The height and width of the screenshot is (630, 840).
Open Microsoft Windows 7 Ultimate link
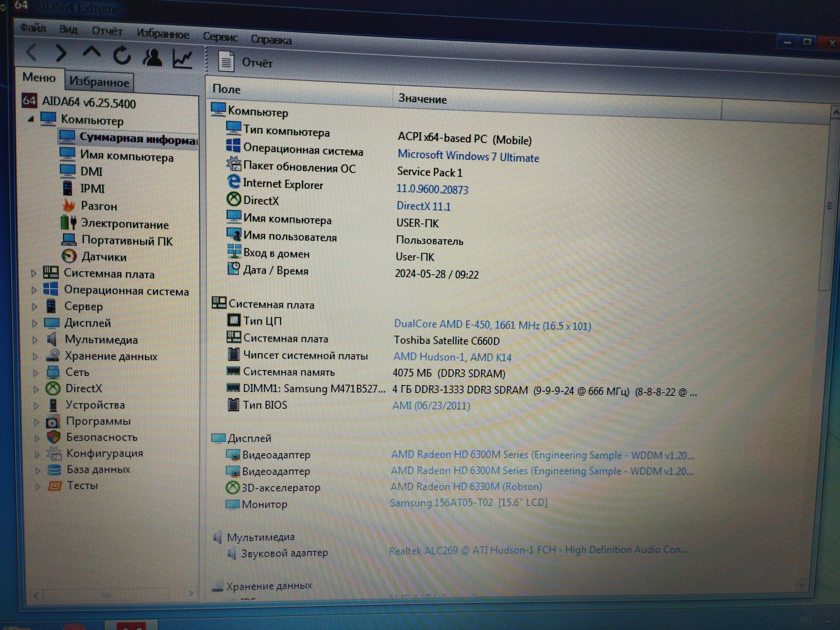pyautogui.click(x=468, y=156)
